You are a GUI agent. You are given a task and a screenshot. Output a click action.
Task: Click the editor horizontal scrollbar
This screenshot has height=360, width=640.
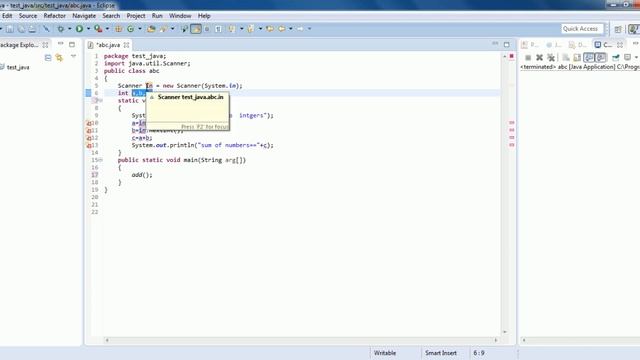[x=302, y=340]
